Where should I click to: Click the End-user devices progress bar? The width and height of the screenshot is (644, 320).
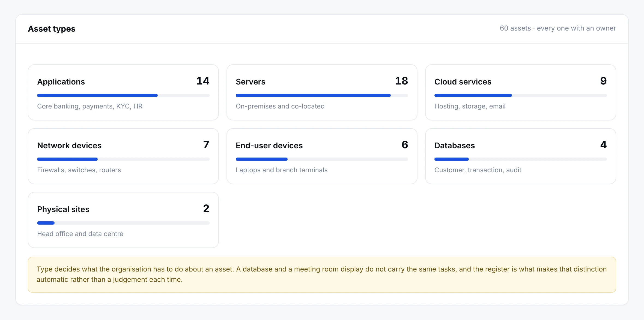pos(322,159)
